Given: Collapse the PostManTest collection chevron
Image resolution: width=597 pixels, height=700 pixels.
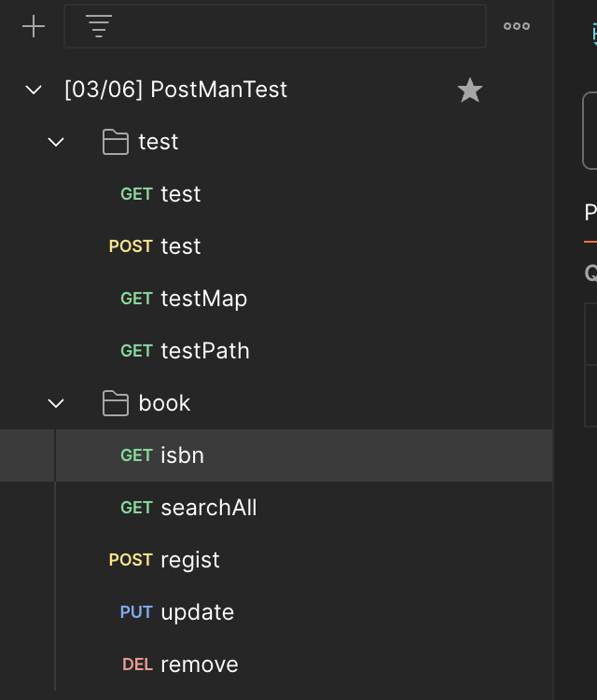Looking at the screenshot, I should point(34,90).
